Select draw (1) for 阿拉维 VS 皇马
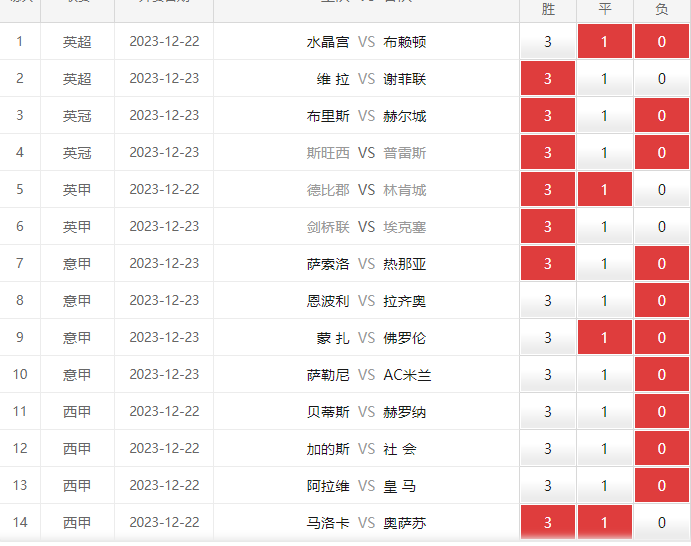691x546 pixels. (x=605, y=486)
